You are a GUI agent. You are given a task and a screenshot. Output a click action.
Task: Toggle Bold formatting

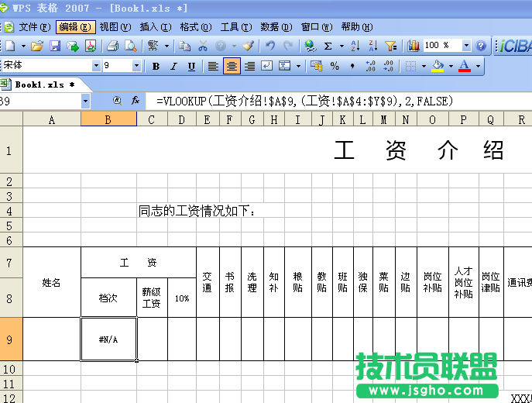click(x=156, y=66)
